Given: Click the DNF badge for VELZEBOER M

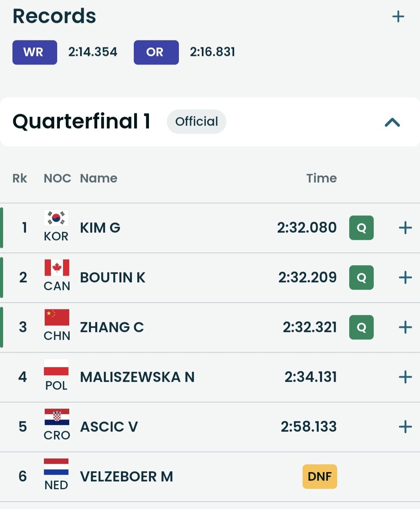Looking at the screenshot, I should point(320,476).
